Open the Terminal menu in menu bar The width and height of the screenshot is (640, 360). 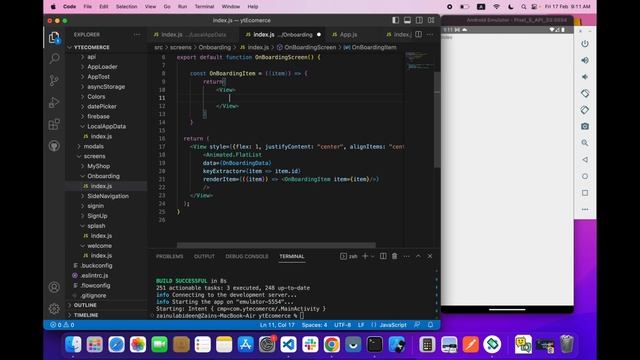point(204,7)
